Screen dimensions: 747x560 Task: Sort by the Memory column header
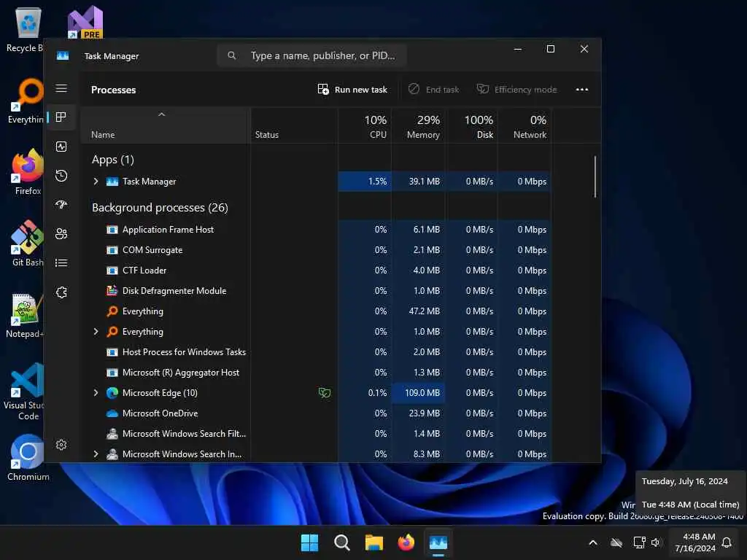pos(419,127)
